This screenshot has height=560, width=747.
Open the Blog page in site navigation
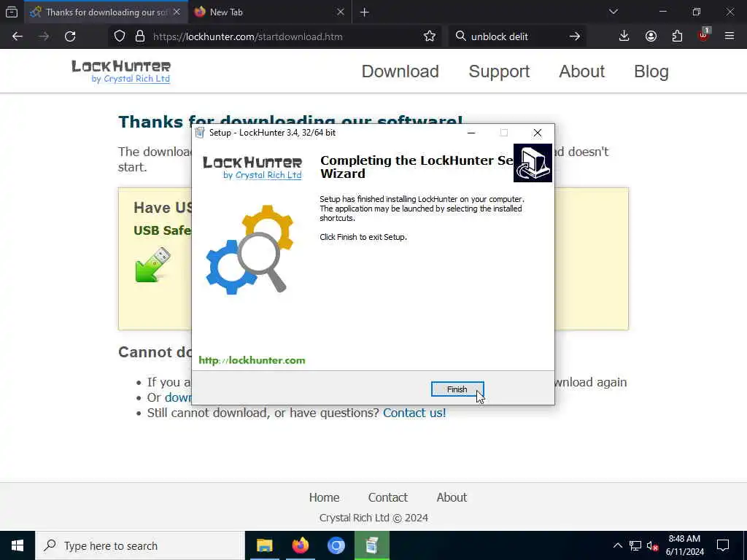pyautogui.click(x=651, y=71)
